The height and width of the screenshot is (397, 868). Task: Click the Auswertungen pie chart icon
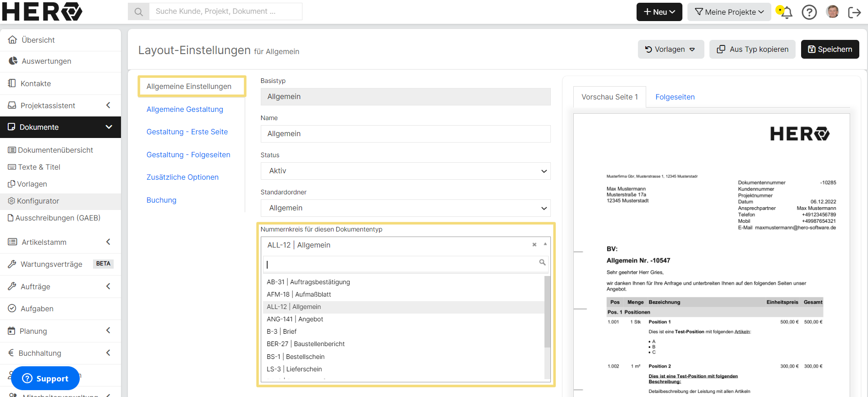point(13,61)
